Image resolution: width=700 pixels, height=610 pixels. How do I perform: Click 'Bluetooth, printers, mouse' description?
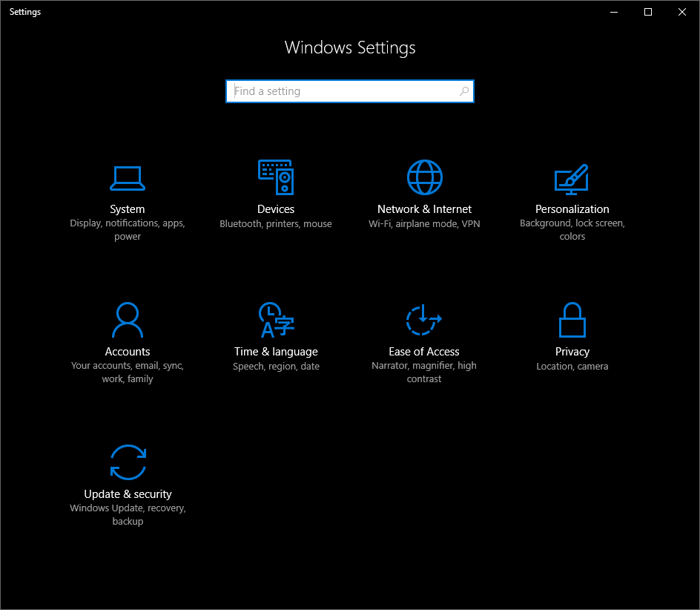pos(276,224)
